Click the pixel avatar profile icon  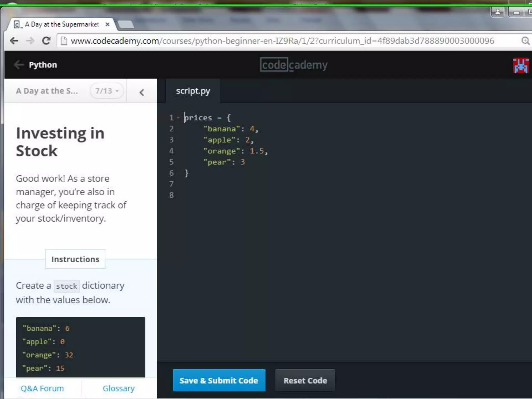[x=521, y=65]
